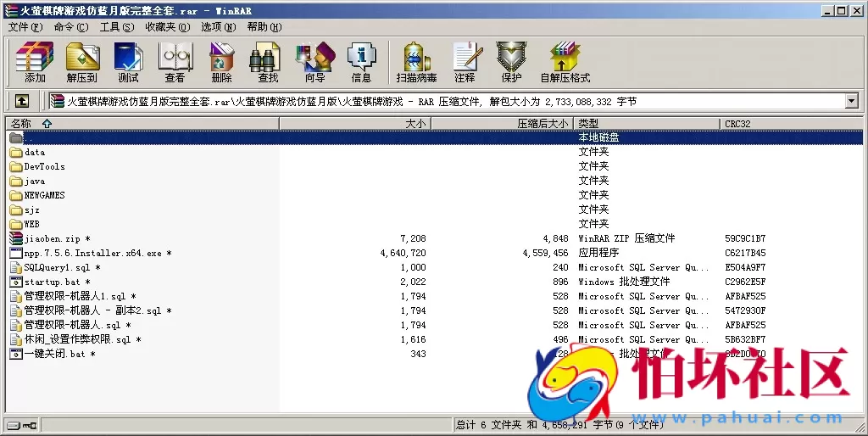
Task: Click the 查看 (View) toolbar icon
Action: [175, 62]
